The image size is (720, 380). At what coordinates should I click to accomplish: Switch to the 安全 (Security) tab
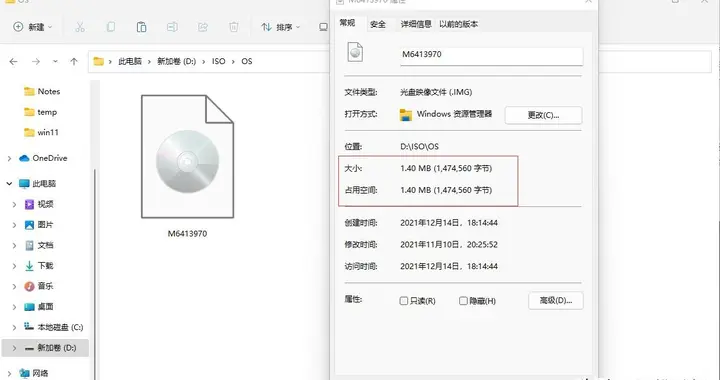coord(378,24)
